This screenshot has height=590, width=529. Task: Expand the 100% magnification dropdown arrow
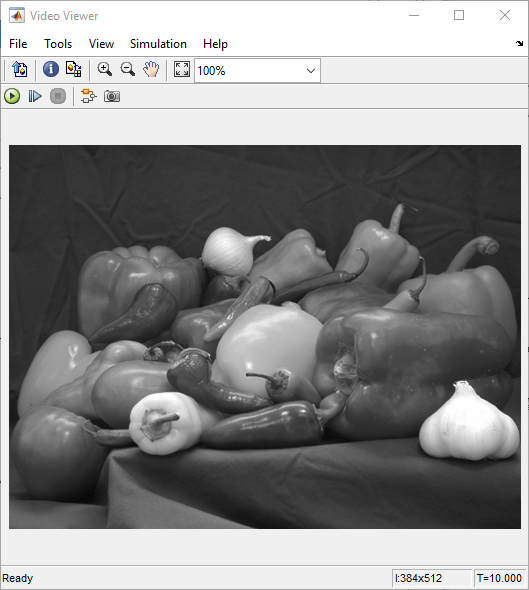[311, 71]
